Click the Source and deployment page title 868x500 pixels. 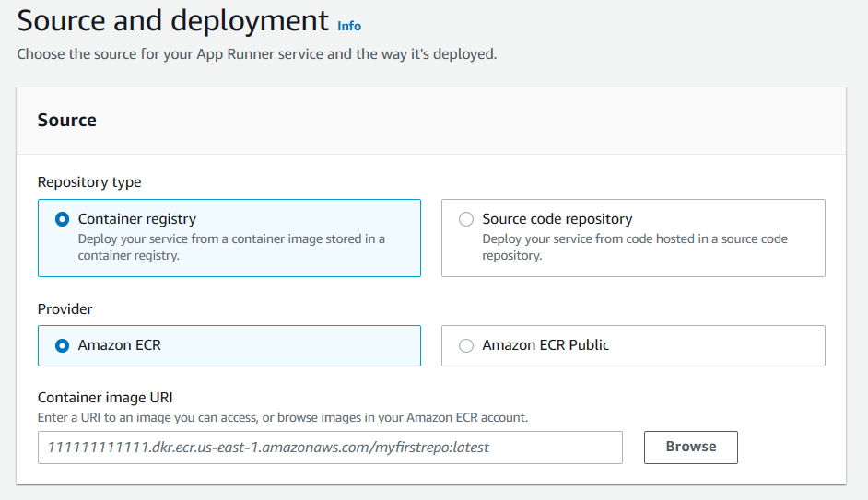173,20
